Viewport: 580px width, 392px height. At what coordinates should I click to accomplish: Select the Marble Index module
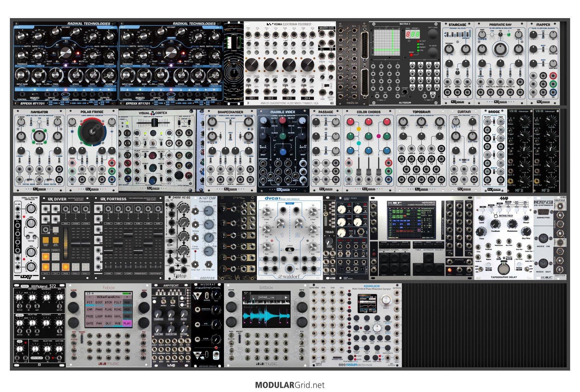pyautogui.click(x=283, y=151)
